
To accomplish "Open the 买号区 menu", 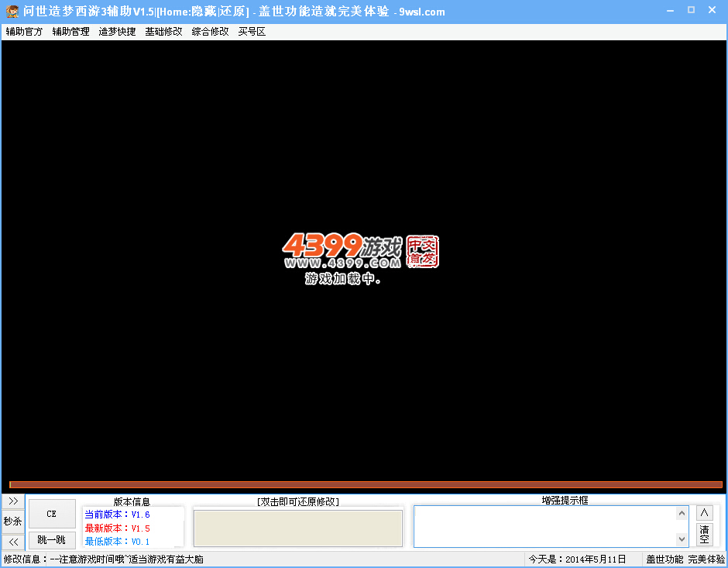I will tap(252, 32).
